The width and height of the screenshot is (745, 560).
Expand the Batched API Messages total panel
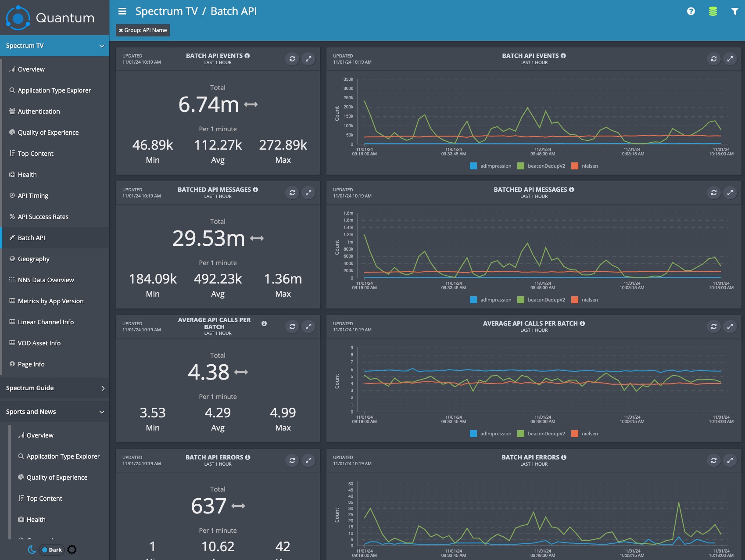click(308, 193)
